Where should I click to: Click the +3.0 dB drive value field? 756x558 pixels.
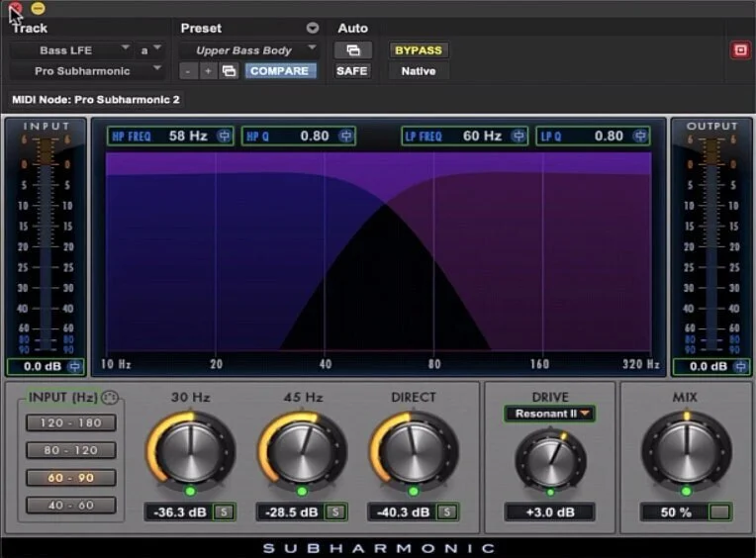click(550, 511)
